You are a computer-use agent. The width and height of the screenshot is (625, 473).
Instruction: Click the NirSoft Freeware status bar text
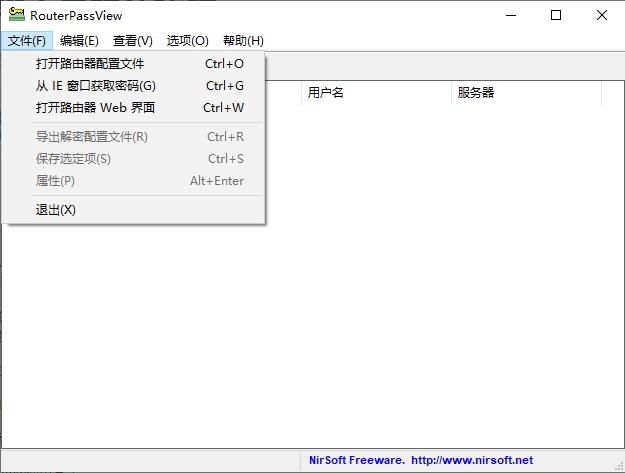[x=357, y=460]
